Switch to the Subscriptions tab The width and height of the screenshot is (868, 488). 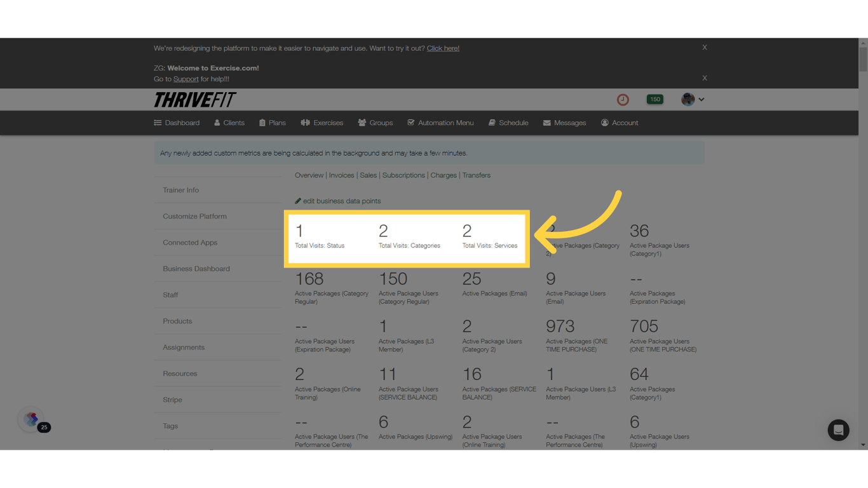point(403,175)
